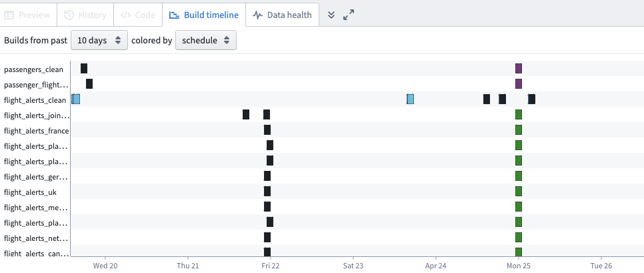Click the Build timeline chart icon
This screenshot has height=273, width=644.
tap(175, 15)
